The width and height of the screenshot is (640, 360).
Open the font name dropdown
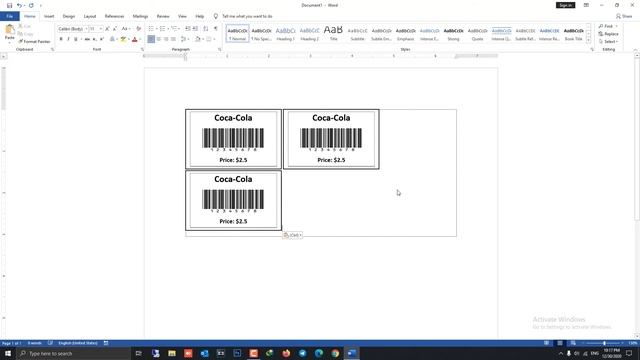[x=86, y=29]
